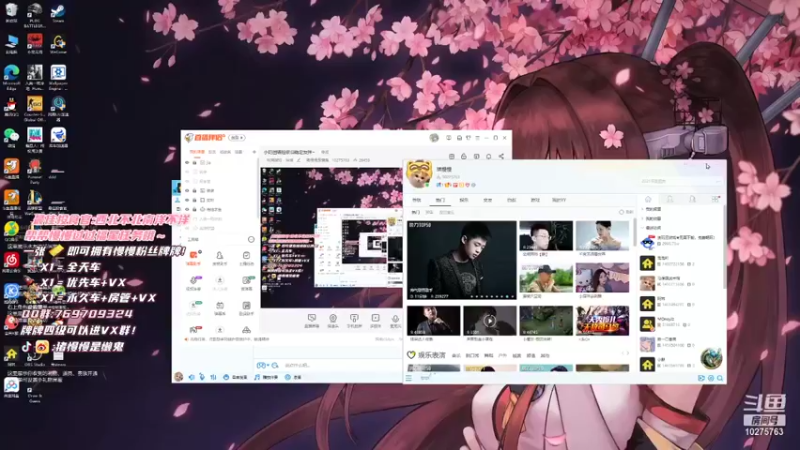
Task: Expand the first group in YY channel tree
Action: point(642,209)
